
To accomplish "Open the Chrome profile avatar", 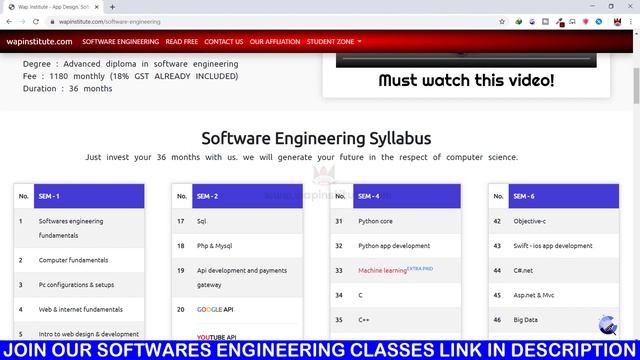I will tap(617, 22).
